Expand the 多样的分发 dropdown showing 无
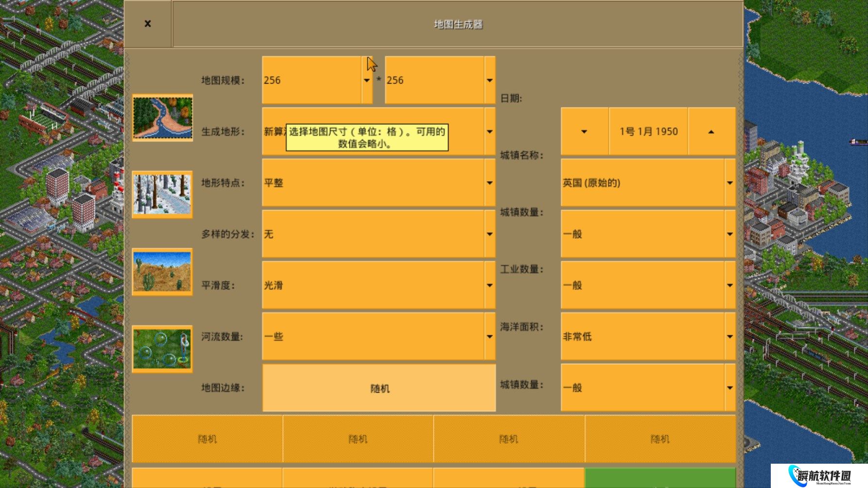868x488 pixels. tap(378, 234)
